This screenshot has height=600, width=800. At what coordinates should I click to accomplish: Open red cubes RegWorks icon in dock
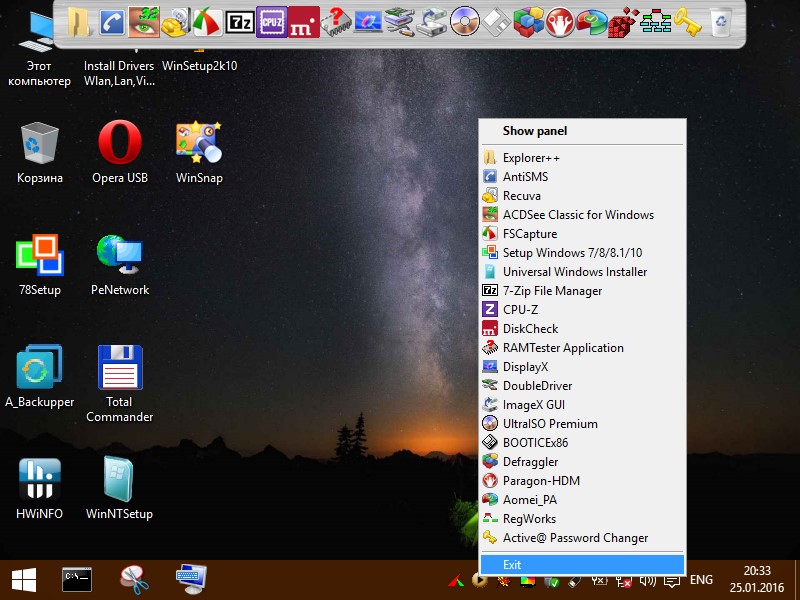(623, 22)
